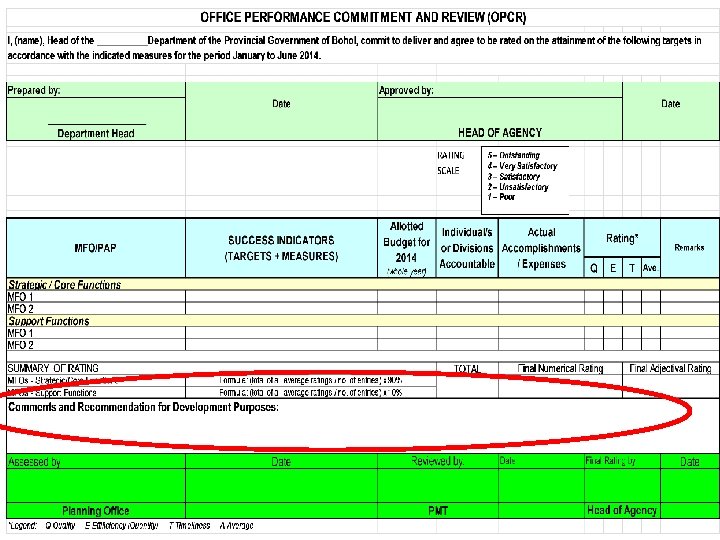Click the 'T' rating sub-column header
The height and width of the screenshot is (540, 720).
(632, 268)
